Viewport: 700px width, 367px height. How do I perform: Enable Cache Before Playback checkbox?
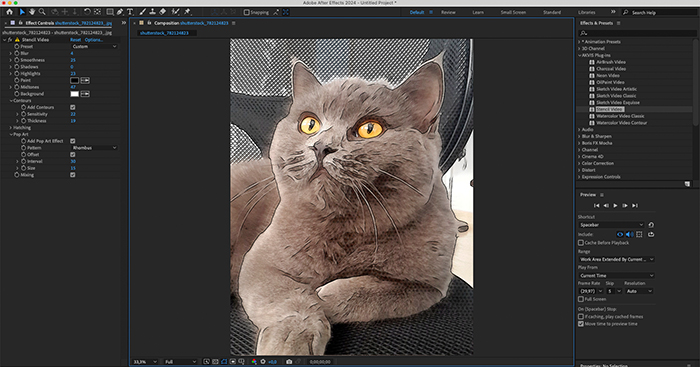pos(581,243)
